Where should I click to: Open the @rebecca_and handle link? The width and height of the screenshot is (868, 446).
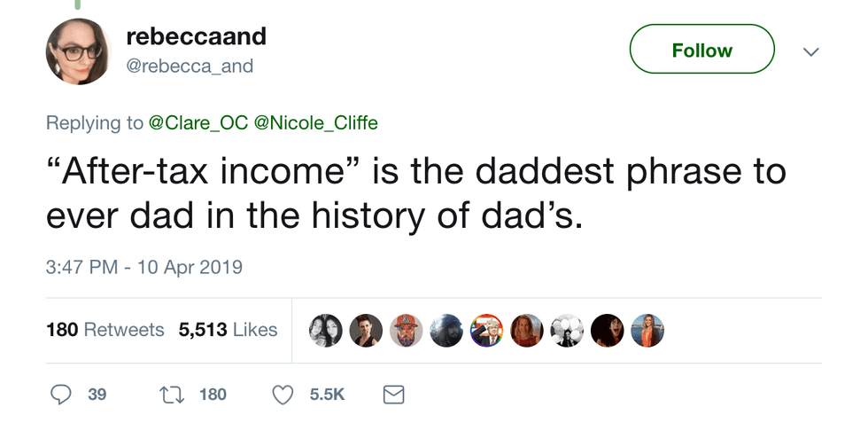(x=190, y=66)
